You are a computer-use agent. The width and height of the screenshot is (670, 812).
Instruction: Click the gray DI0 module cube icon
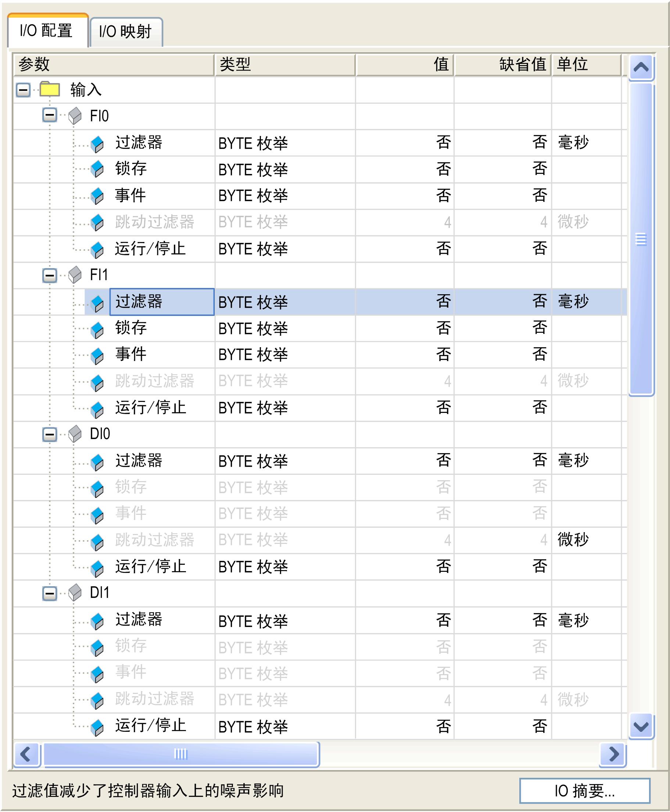[75, 434]
